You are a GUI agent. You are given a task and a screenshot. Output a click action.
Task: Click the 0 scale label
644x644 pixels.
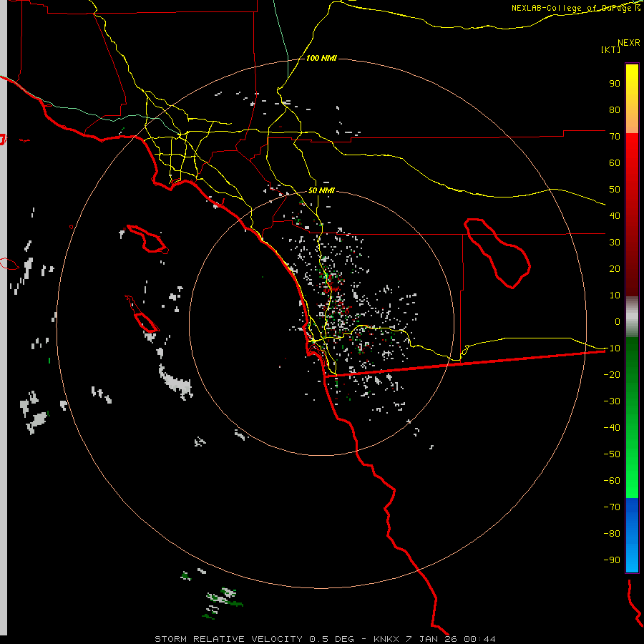tap(618, 321)
